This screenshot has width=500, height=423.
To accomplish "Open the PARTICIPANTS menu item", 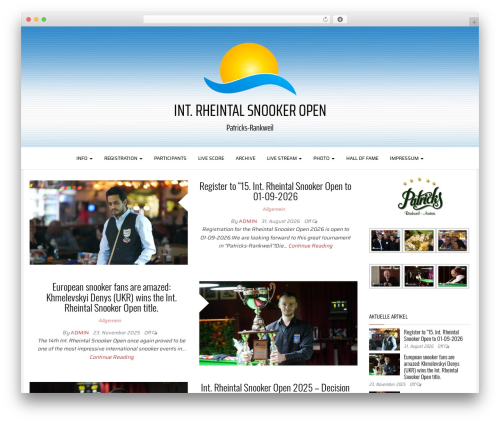I will (x=170, y=158).
